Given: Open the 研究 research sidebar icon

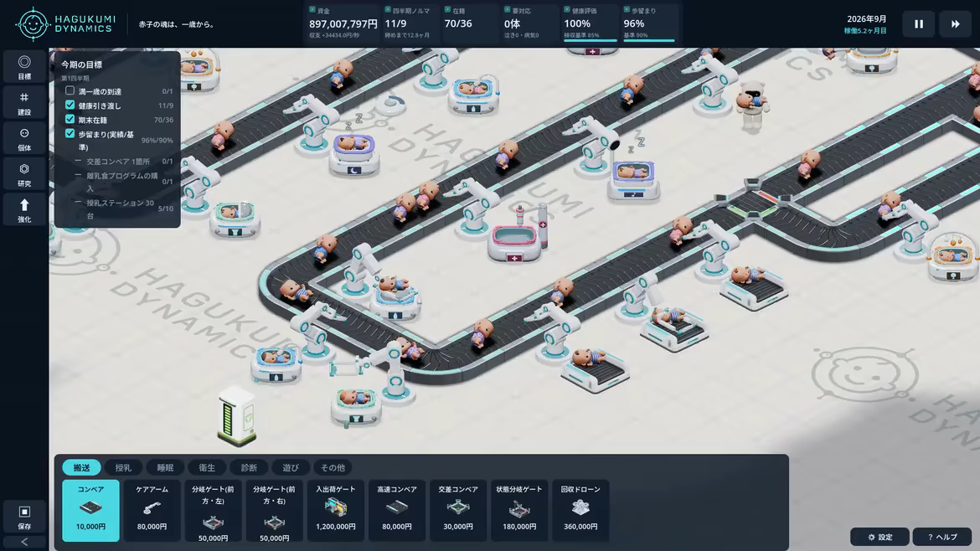Looking at the screenshot, I should pos(23,174).
